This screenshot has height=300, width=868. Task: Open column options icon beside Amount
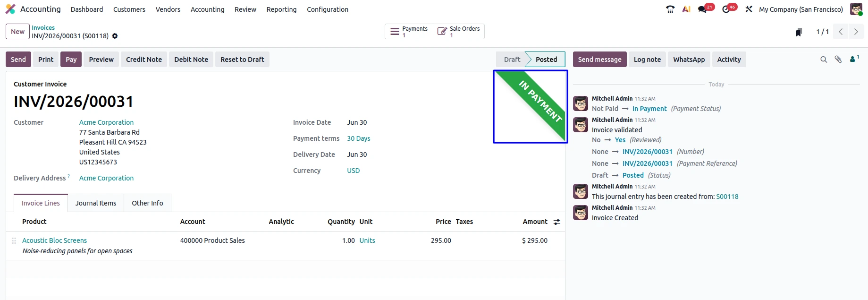tap(557, 222)
